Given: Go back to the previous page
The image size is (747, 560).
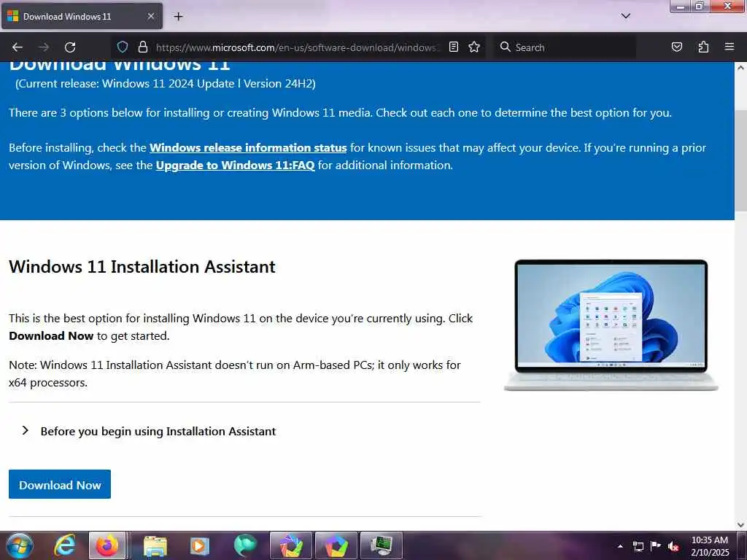Looking at the screenshot, I should (18, 47).
